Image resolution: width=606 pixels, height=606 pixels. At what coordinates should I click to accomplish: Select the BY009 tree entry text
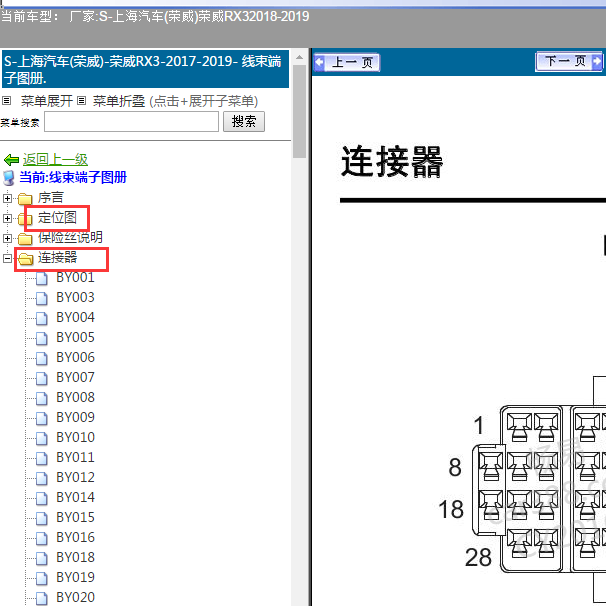point(75,417)
